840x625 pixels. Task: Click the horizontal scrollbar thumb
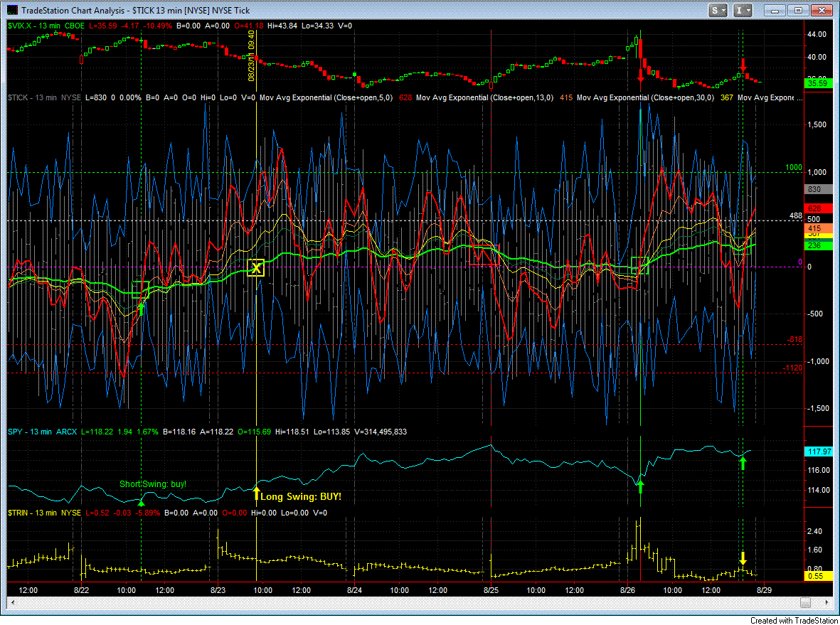point(805,602)
